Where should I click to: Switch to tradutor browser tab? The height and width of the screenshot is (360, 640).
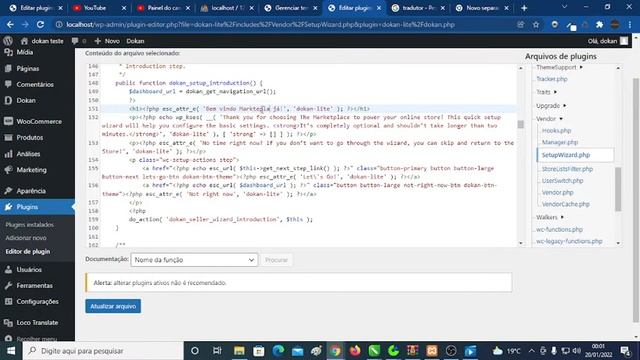point(418,8)
